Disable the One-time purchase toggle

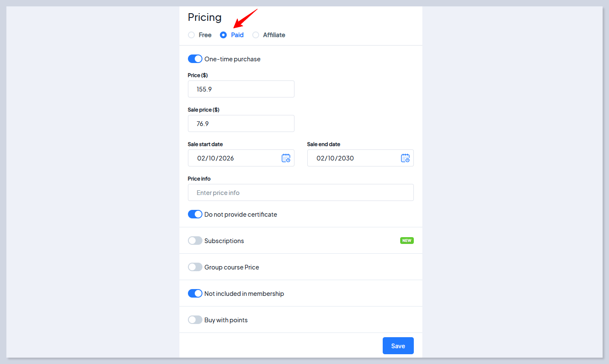click(x=195, y=59)
